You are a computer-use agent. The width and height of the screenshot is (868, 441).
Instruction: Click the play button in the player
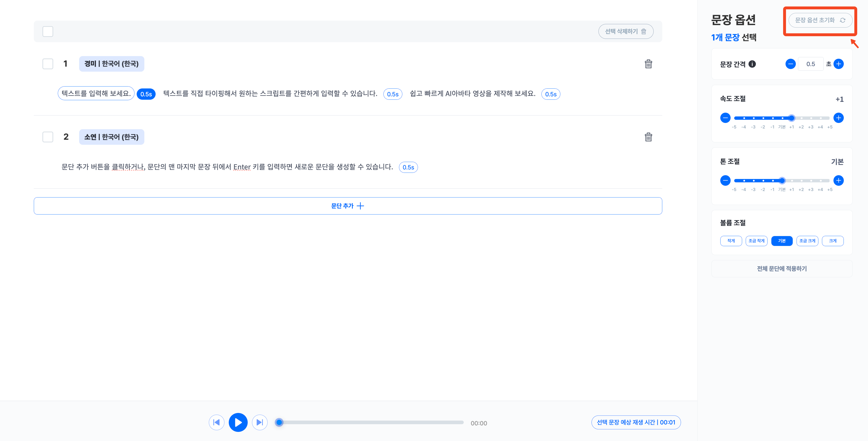[238, 422]
